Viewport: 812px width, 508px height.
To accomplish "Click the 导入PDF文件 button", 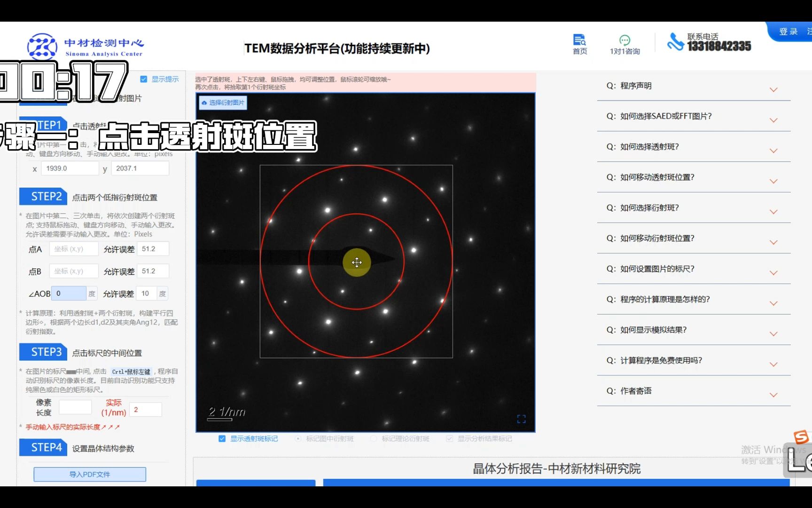I will [89, 474].
